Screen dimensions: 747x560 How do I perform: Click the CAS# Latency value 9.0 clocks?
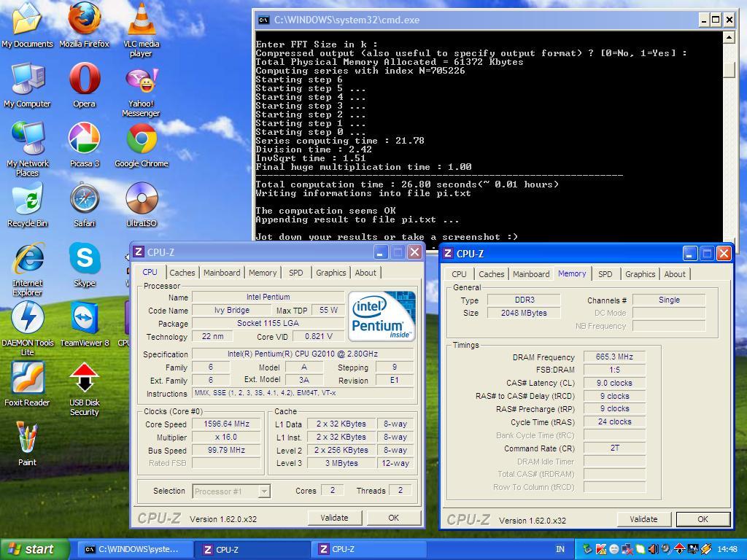click(614, 383)
